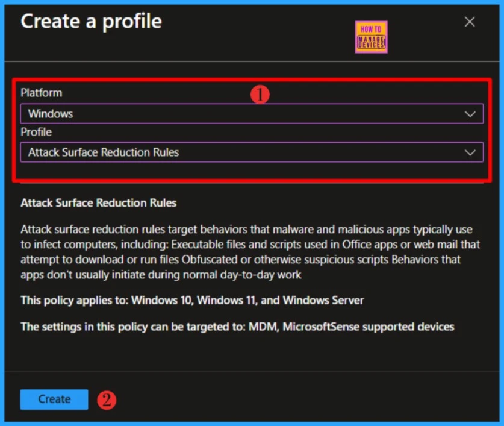504x426 pixels.
Task: Click the 'settings in this policy can be targeted' line
Action: [x=237, y=327]
